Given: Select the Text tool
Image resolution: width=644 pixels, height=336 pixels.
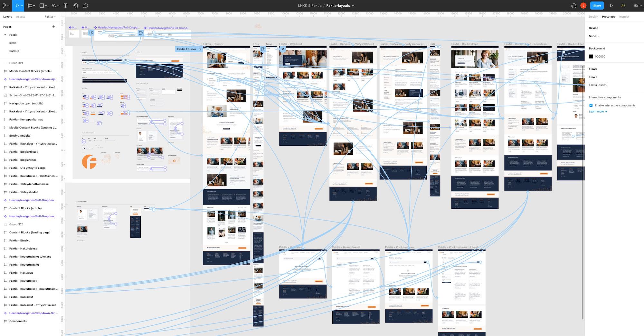Looking at the screenshot, I should coord(65,5).
